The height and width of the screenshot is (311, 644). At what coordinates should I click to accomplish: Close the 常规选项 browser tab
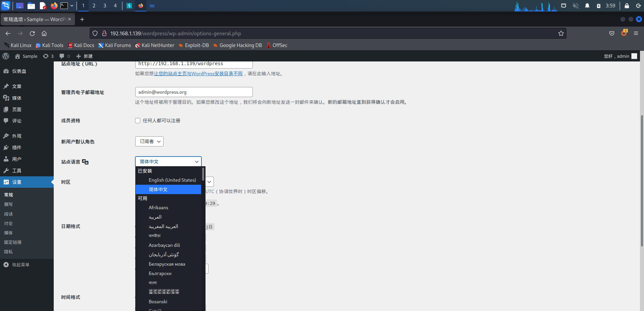coord(70,19)
